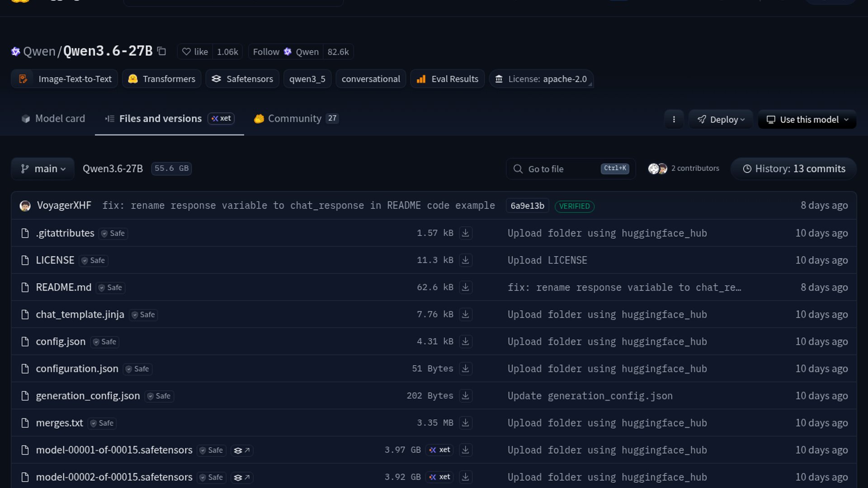Click Safe badge on merges.txt

coord(102,423)
